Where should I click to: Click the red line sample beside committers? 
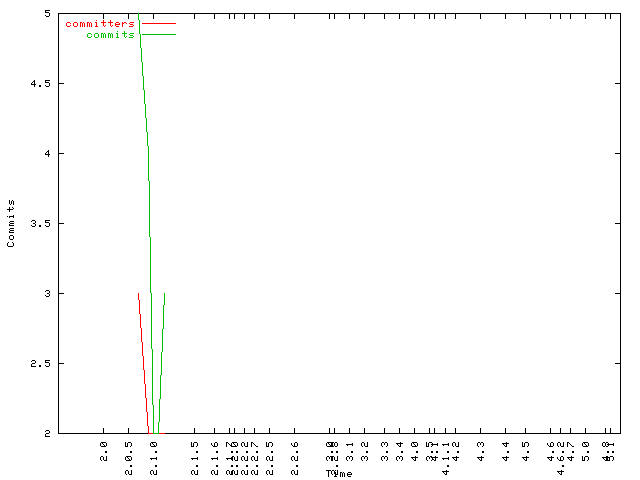tap(158, 23)
